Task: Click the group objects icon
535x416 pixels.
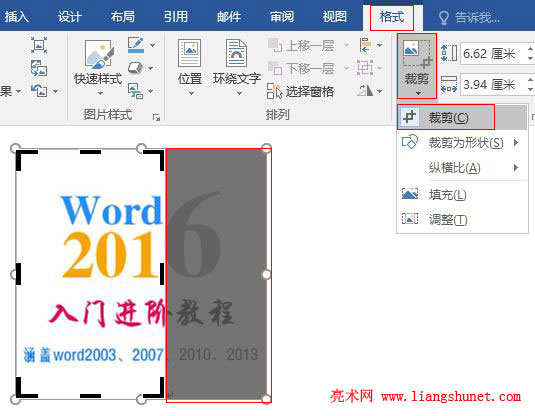Action: (365, 68)
